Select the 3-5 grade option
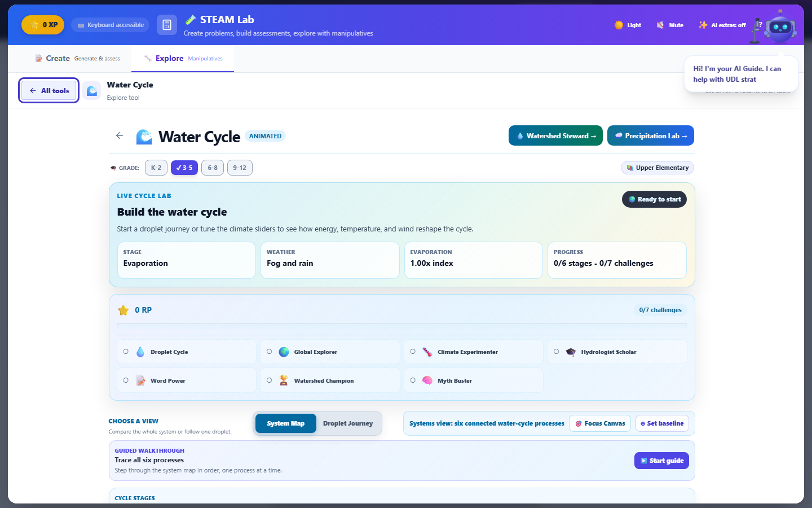 click(184, 168)
